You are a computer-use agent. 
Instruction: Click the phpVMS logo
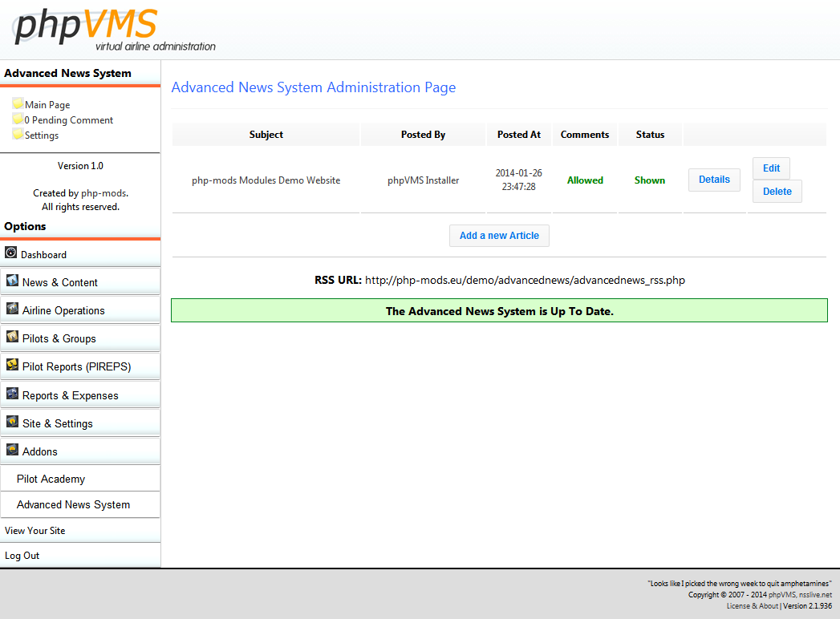[114, 30]
